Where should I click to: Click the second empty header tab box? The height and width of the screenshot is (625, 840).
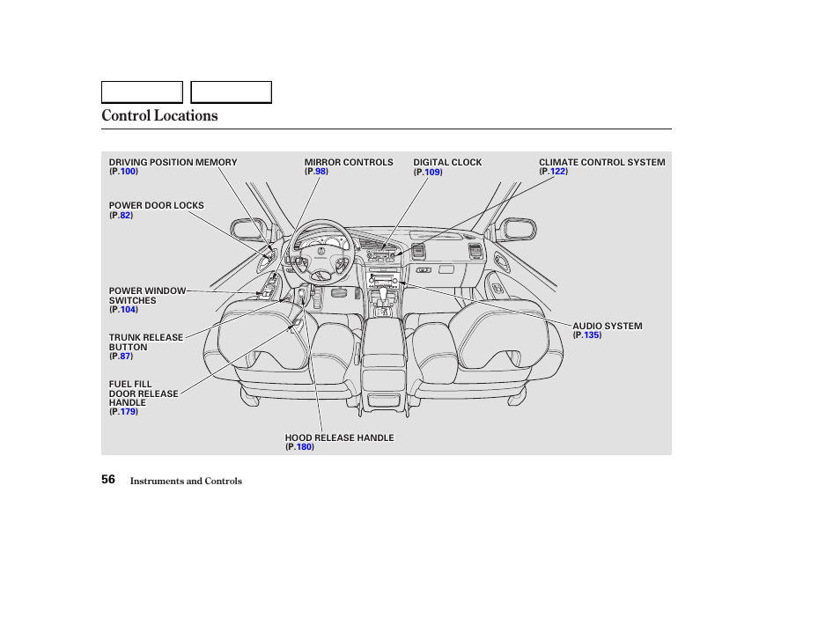coord(231,92)
